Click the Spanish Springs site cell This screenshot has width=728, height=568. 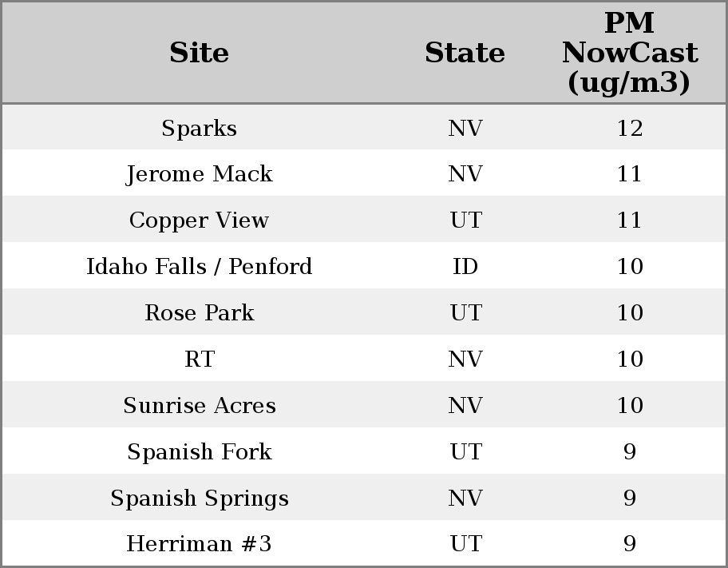coord(199,498)
